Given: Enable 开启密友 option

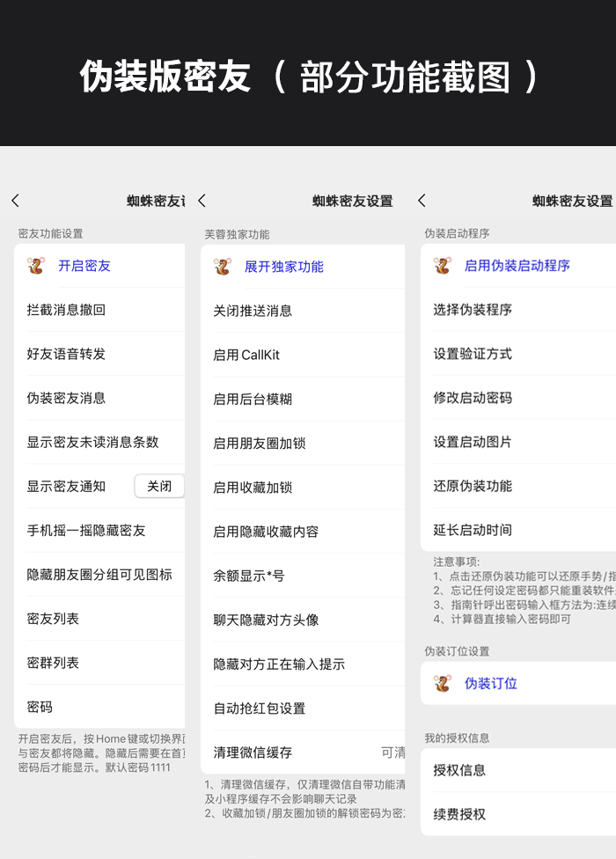Looking at the screenshot, I should 84,266.
